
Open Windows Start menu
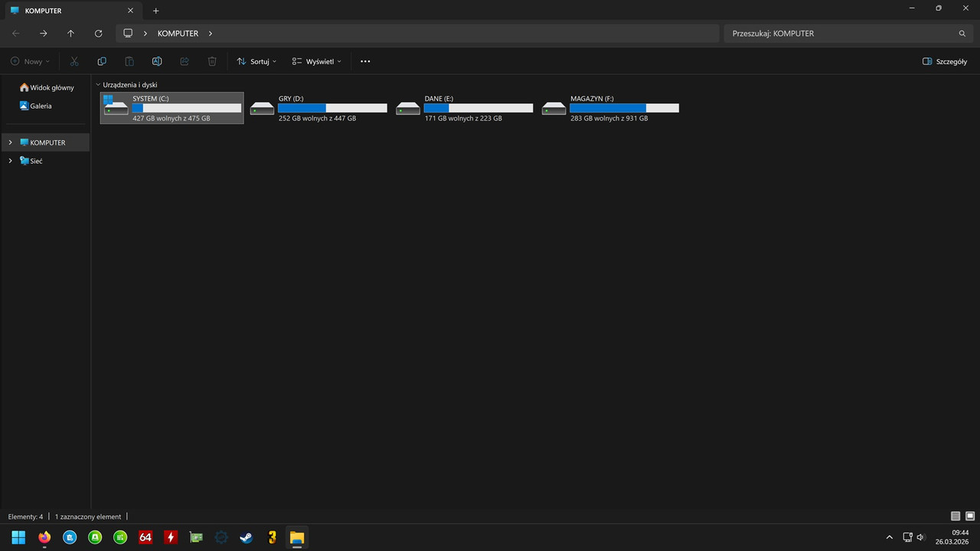click(x=18, y=537)
